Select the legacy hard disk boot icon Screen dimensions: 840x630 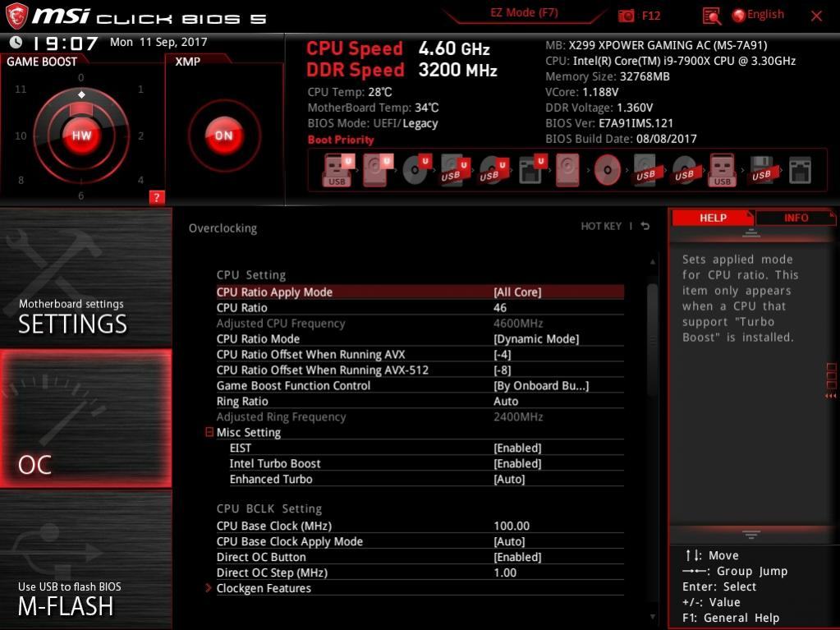point(567,170)
